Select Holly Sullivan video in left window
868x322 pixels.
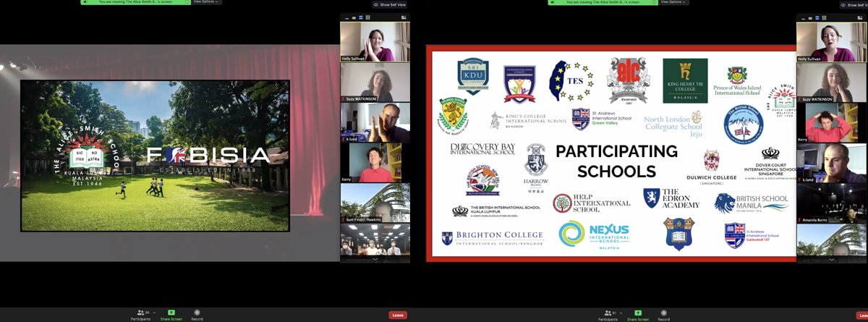click(x=375, y=42)
